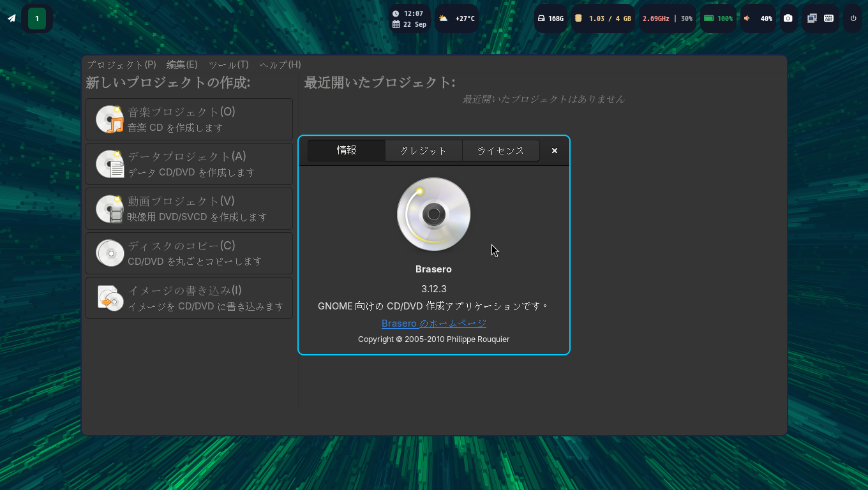This screenshot has height=490, width=868.
Task: Open the プロジェクト(P) menu
Action: click(121, 64)
